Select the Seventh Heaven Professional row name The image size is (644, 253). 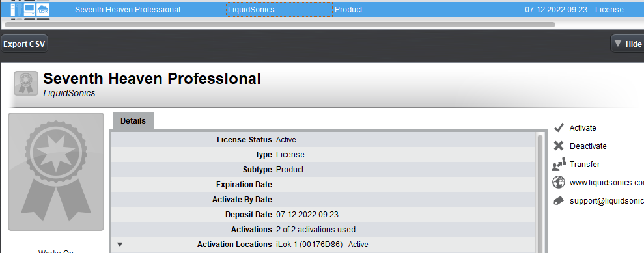coord(128,10)
